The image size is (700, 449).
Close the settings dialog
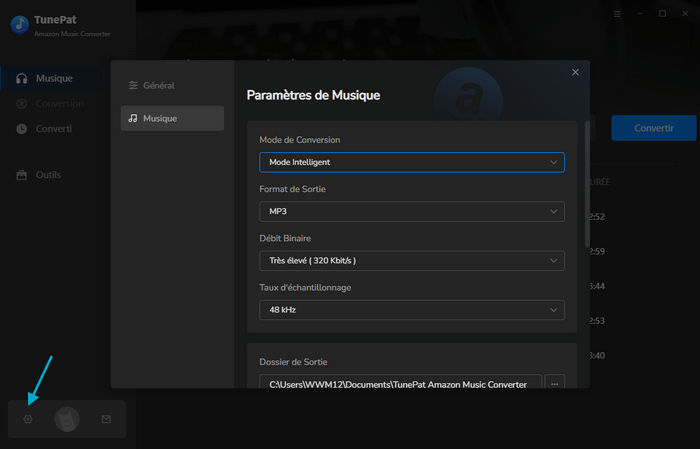575,72
